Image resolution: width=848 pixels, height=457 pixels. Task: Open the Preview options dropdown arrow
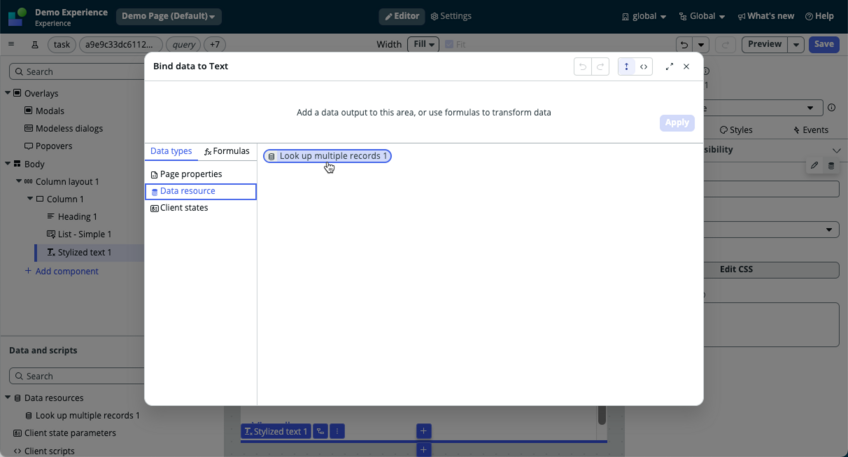point(796,44)
